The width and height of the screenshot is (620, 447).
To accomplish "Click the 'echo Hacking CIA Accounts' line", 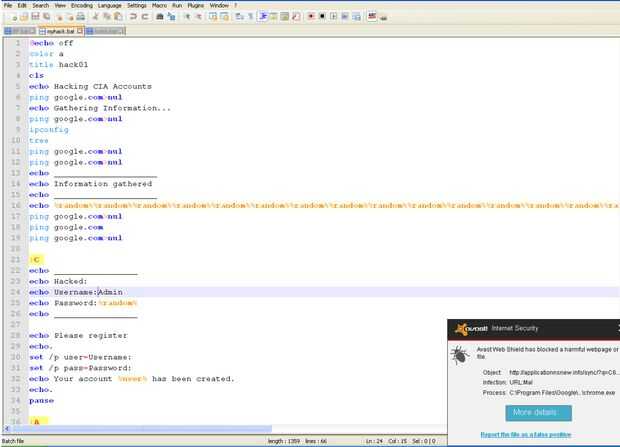I will pos(90,86).
